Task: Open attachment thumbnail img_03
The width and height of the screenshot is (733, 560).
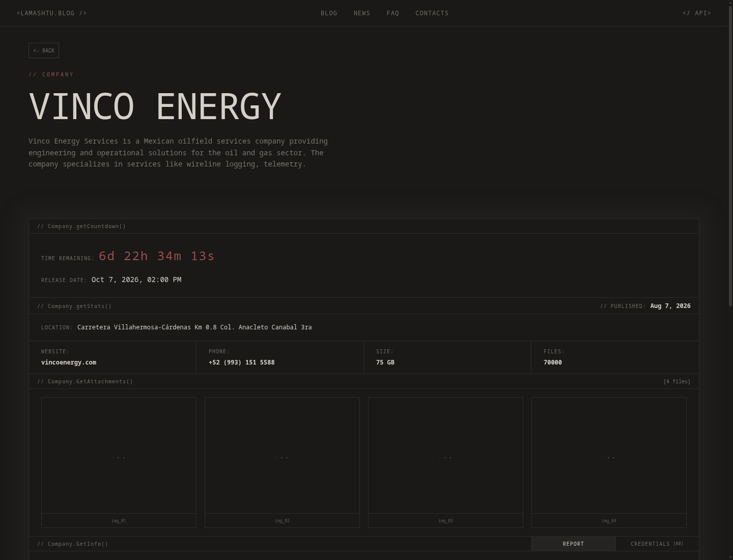Action: [445, 462]
